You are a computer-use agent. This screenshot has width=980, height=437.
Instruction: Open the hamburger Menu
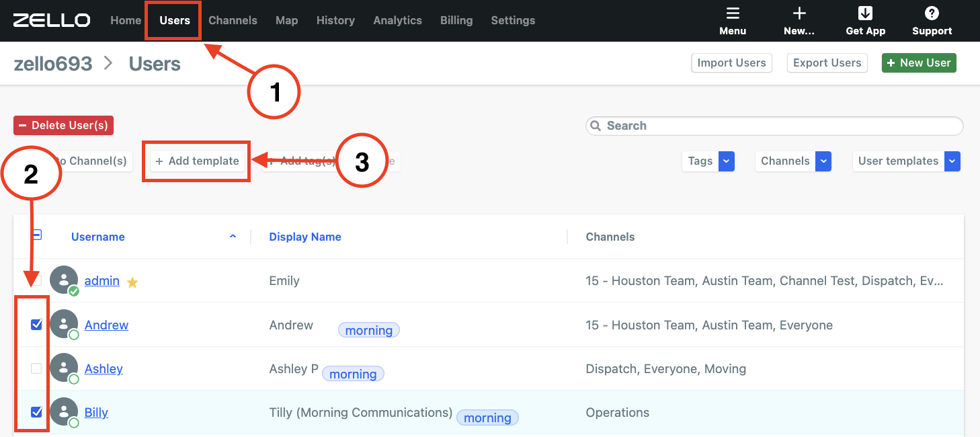click(733, 21)
